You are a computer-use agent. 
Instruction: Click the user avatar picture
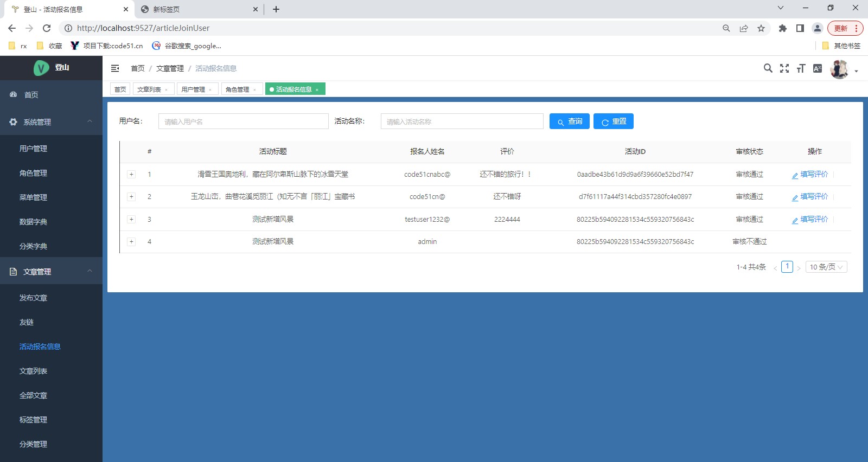pyautogui.click(x=839, y=69)
